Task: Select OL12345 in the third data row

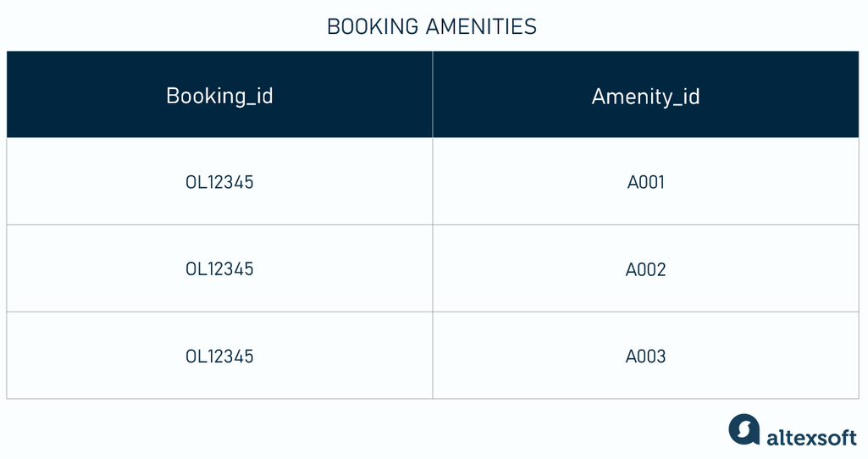Action: (x=219, y=356)
